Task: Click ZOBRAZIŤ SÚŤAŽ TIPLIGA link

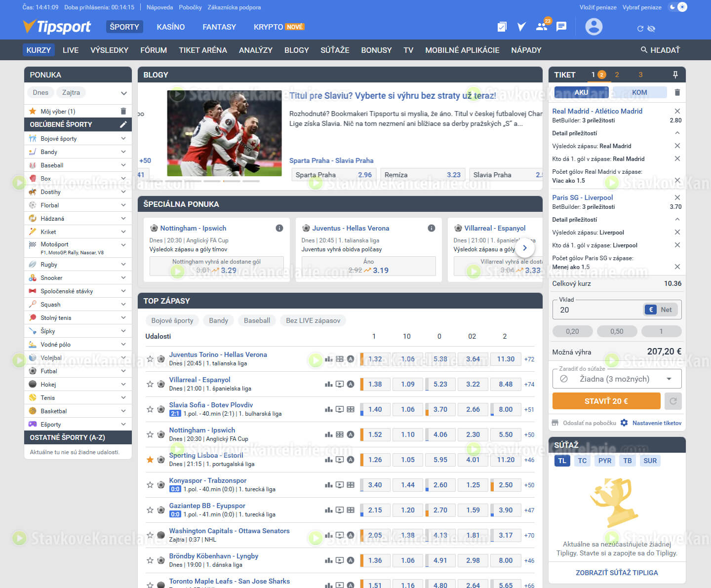Action: [x=617, y=573]
